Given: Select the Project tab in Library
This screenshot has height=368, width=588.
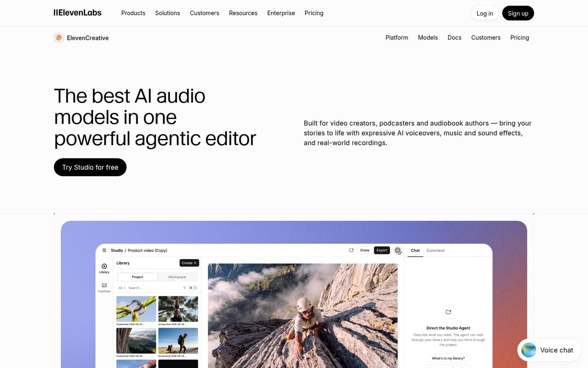Looking at the screenshot, I should [x=138, y=277].
